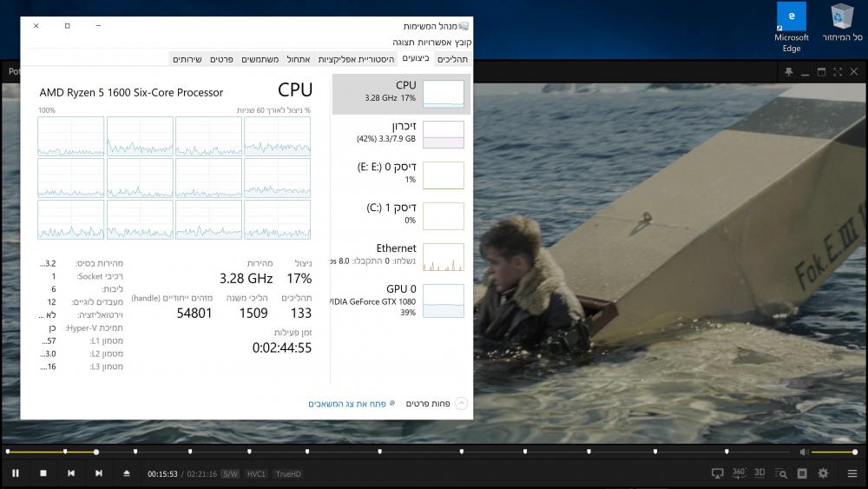Toggle 360 degree video mode
The image size is (868, 489).
pos(739,473)
